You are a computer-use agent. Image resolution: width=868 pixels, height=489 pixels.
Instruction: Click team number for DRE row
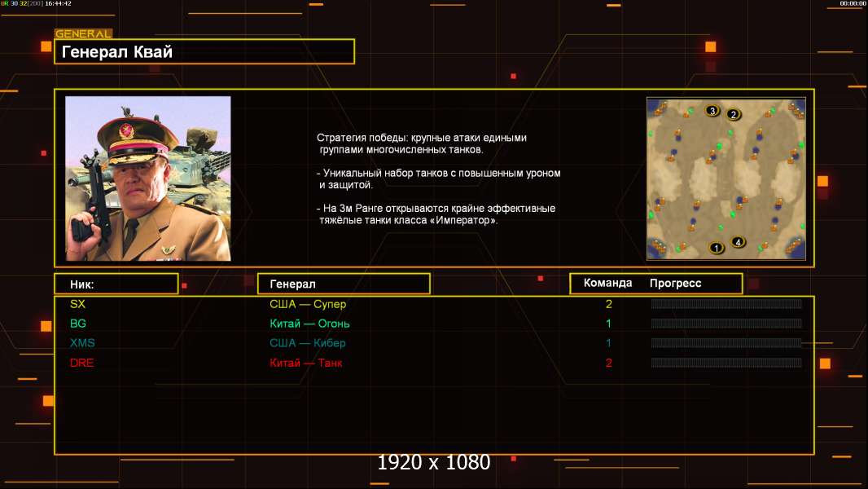pos(609,363)
